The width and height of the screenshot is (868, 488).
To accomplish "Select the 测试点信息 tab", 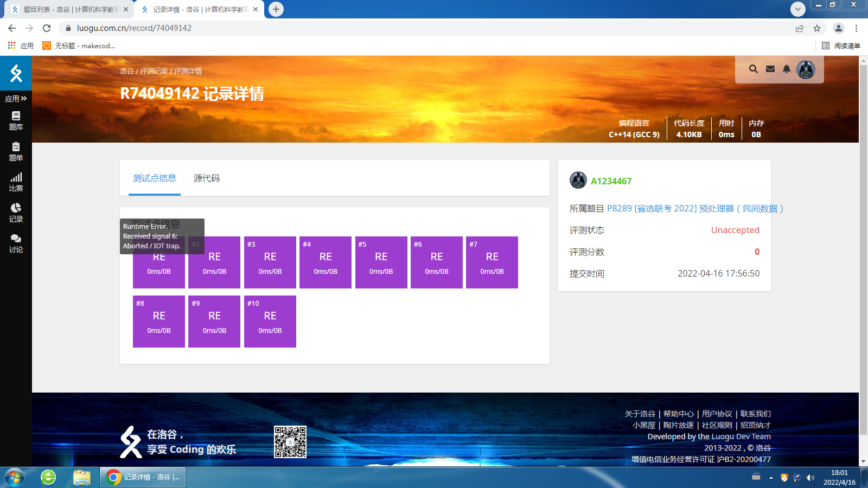I will pos(155,178).
